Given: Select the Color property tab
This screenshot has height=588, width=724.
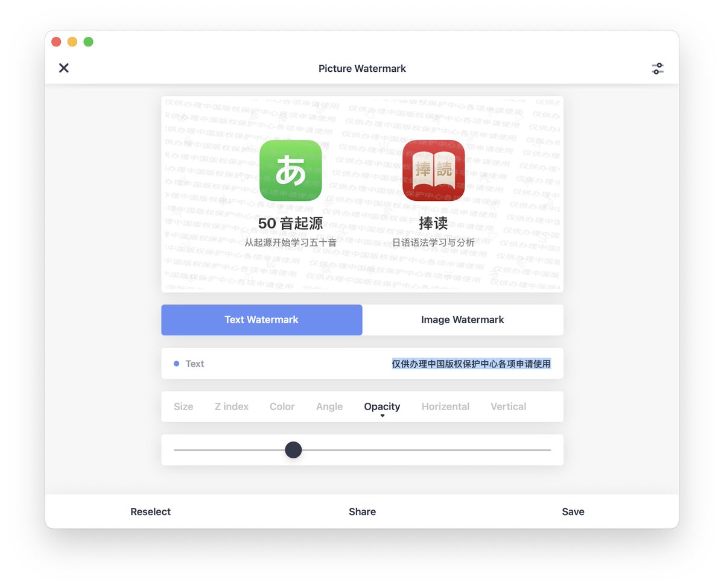Looking at the screenshot, I should [282, 406].
